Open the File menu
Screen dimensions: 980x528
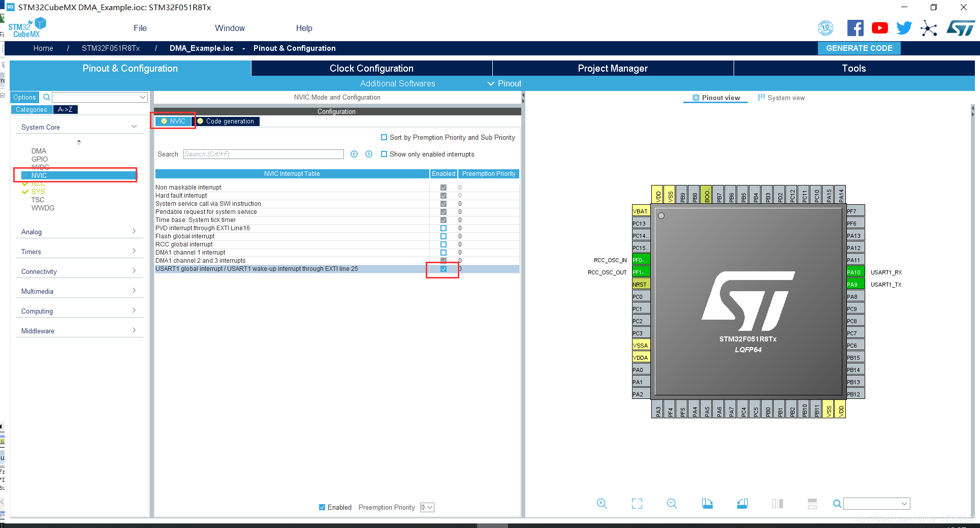point(140,28)
